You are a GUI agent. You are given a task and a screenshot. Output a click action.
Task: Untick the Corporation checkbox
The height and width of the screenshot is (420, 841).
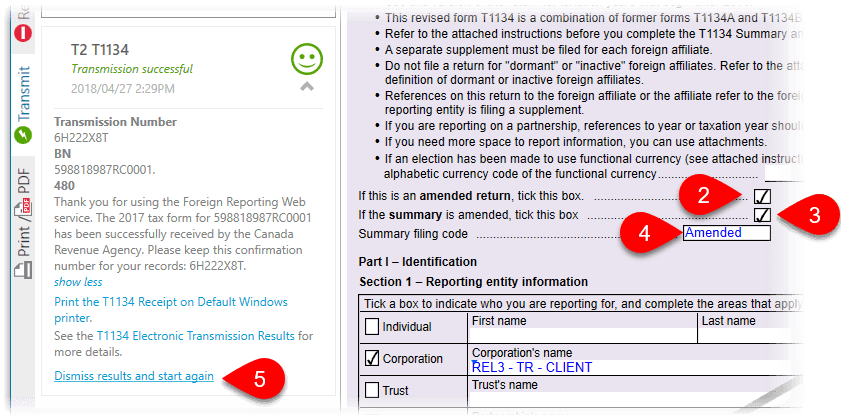point(372,359)
